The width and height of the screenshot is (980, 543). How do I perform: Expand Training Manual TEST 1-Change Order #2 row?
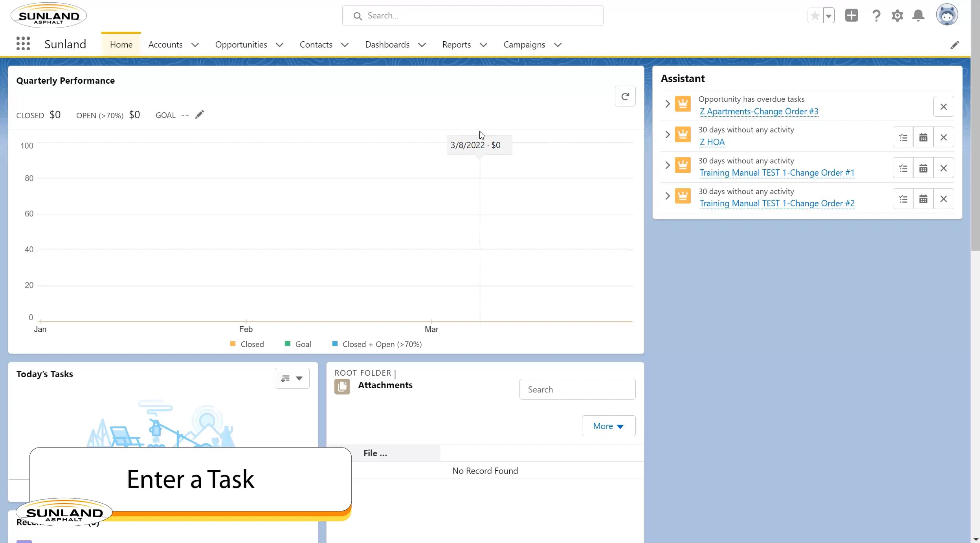[x=667, y=196]
